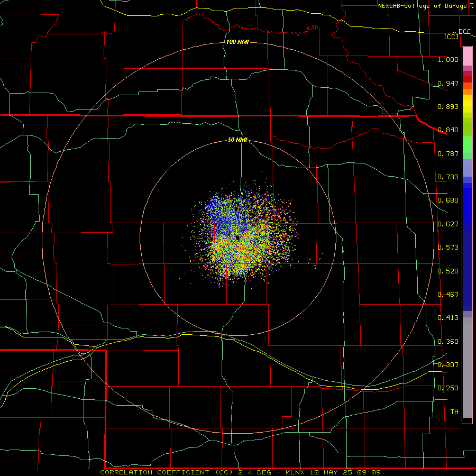The image size is (476, 476).
Task: Click the Correlation Coefficient caption at the bottom
Action: [240, 472]
